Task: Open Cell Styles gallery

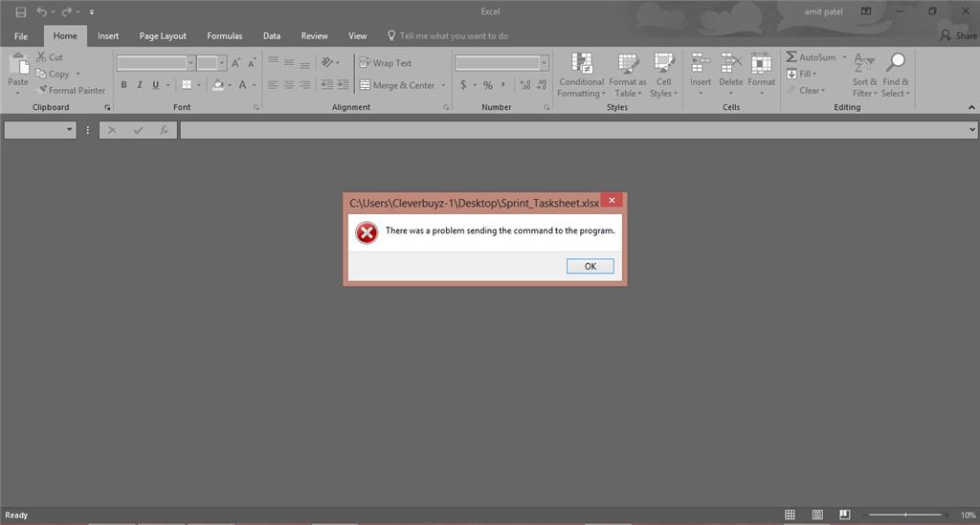Action: 663,76
